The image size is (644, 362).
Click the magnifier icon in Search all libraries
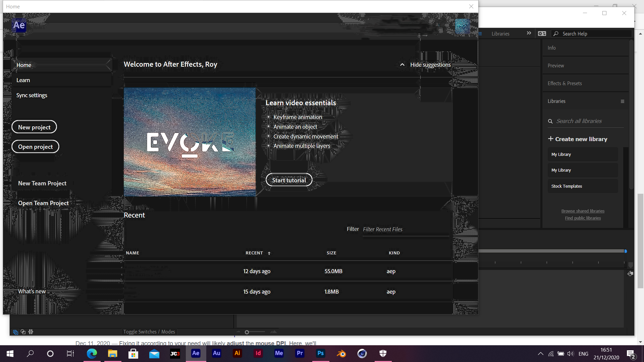click(550, 121)
